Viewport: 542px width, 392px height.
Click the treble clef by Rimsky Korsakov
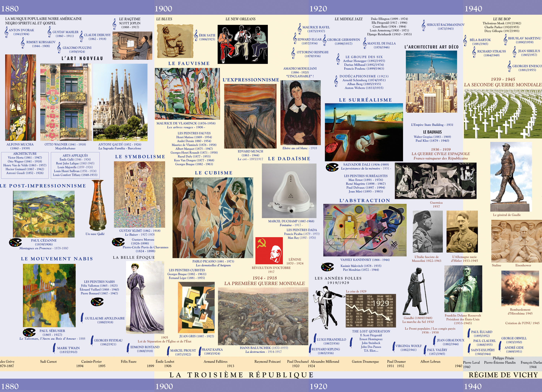point(23,43)
